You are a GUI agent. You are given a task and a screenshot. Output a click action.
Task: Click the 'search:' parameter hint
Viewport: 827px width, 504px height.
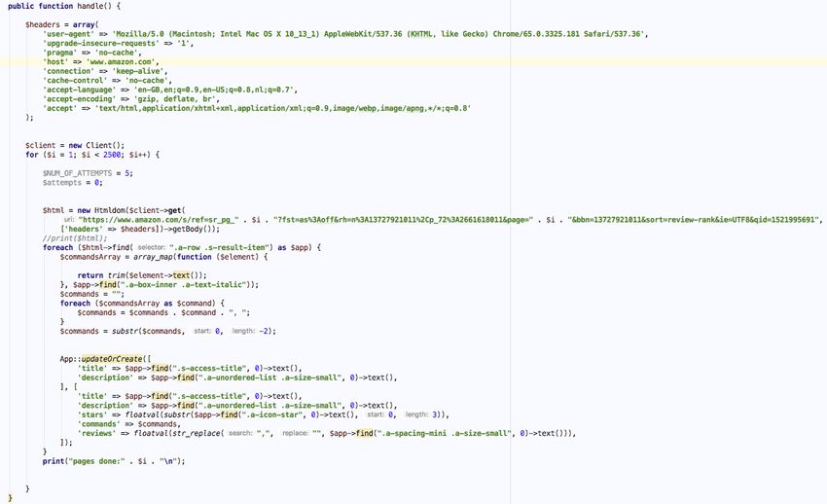[240, 433]
